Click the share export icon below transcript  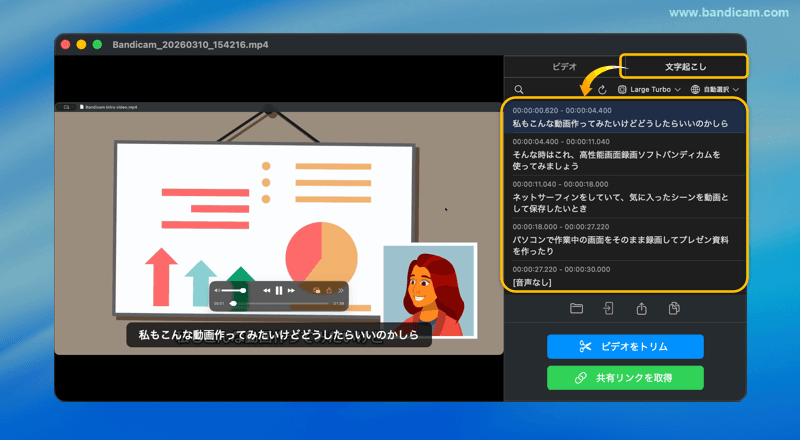(641, 308)
